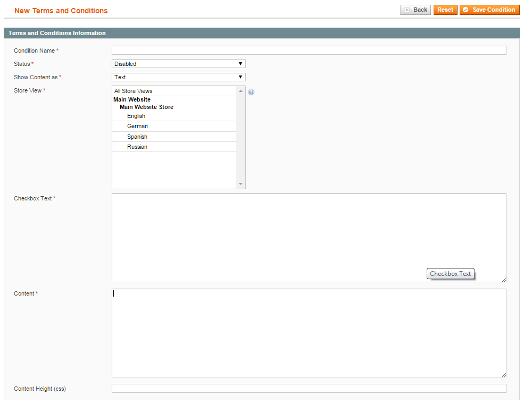Image resolution: width=532 pixels, height=404 pixels.
Task: Click the Checkbox Text field label
Action: click(x=32, y=198)
